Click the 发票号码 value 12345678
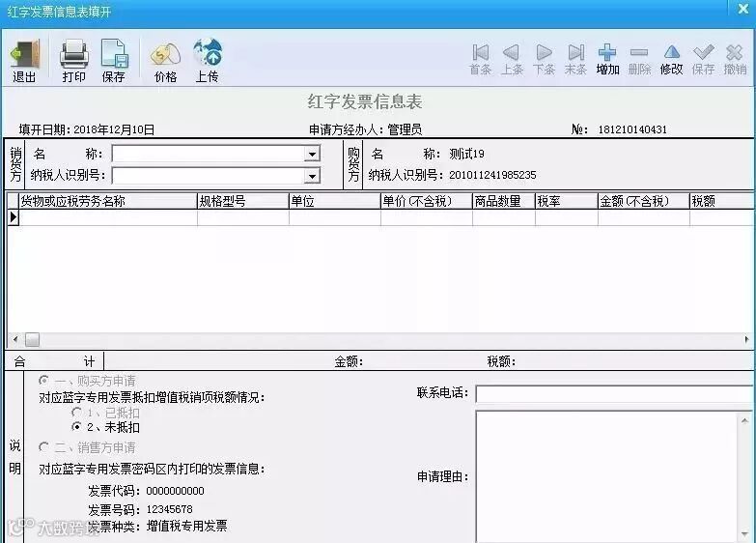Image resolution: width=756 pixels, height=543 pixels. pyautogui.click(x=169, y=509)
